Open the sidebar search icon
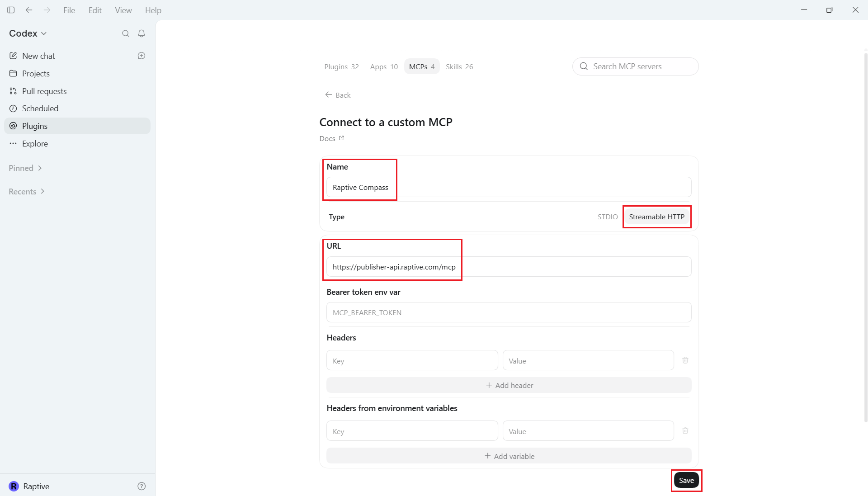This screenshot has width=868, height=496. point(126,33)
